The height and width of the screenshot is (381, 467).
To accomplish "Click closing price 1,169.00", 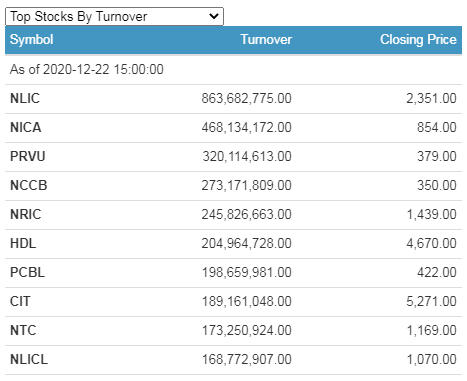I will (x=432, y=330).
